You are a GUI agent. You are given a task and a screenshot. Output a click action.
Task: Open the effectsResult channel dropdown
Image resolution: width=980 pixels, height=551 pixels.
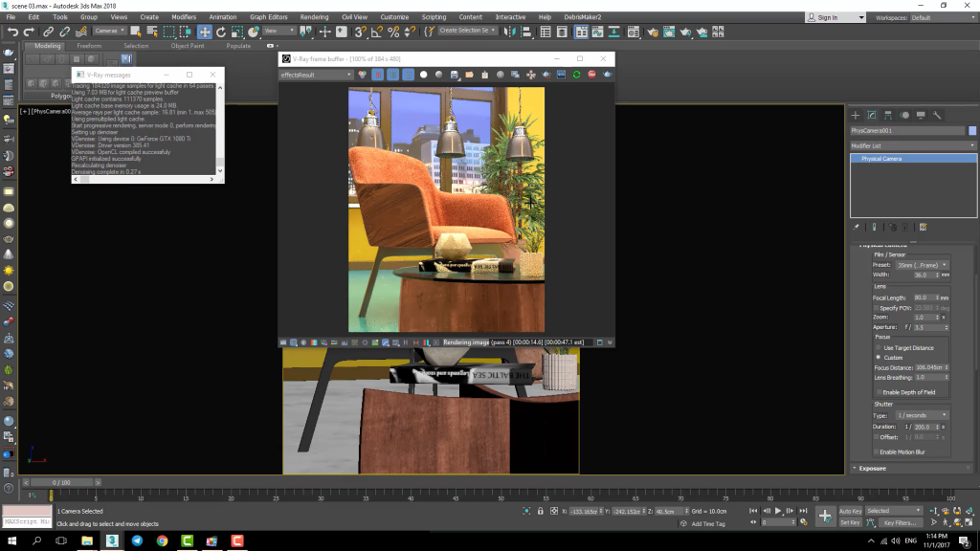316,75
